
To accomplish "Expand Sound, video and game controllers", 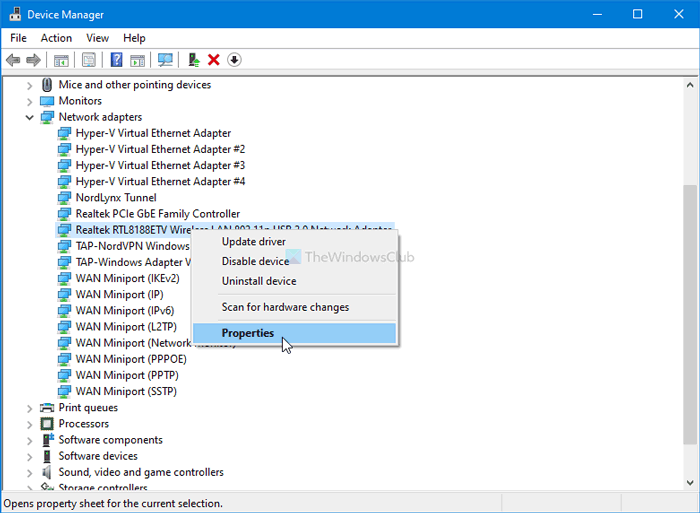I will click(x=29, y=472).
